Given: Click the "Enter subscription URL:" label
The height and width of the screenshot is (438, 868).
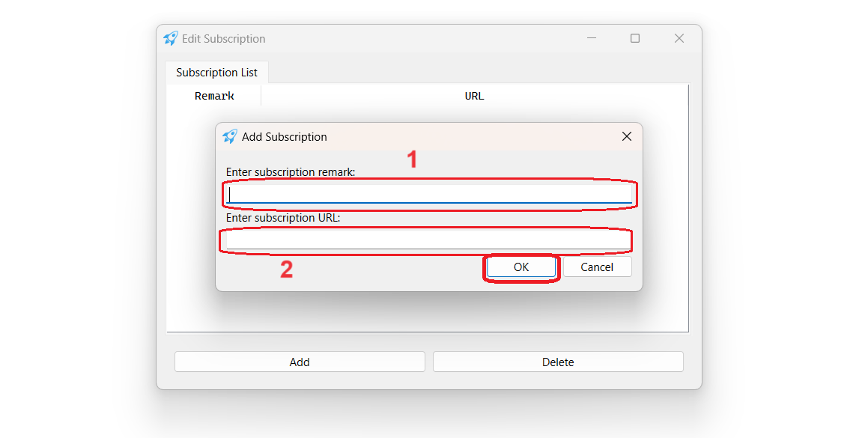Looking at the screenshot, I should click(283, 218).
